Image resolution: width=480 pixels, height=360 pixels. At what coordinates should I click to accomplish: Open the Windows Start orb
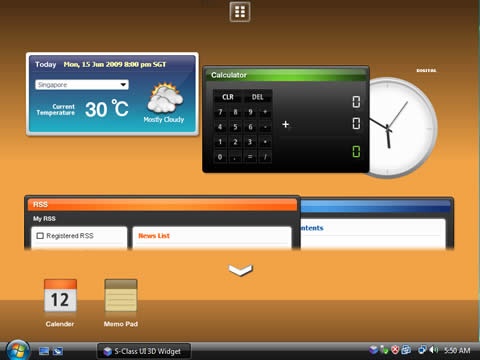pyautogui.click(x=17, y=350)
